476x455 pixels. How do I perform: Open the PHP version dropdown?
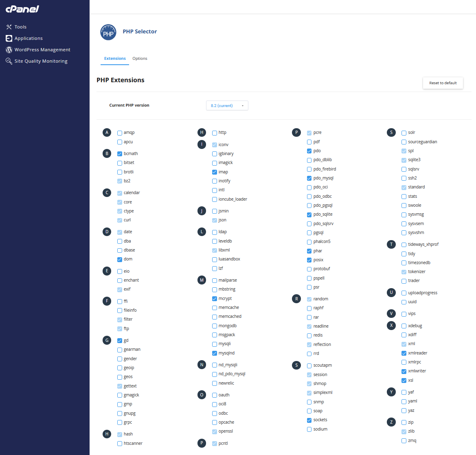(x=227, y=105)
